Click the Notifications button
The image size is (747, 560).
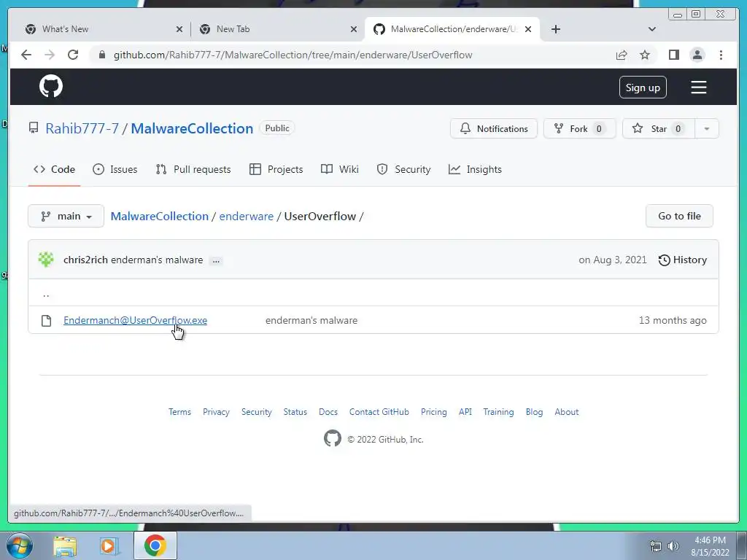[x=494, y=128]
